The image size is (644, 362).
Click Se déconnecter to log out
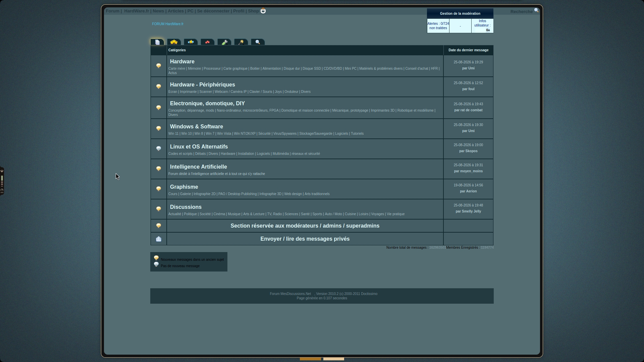tap(213, 11)
